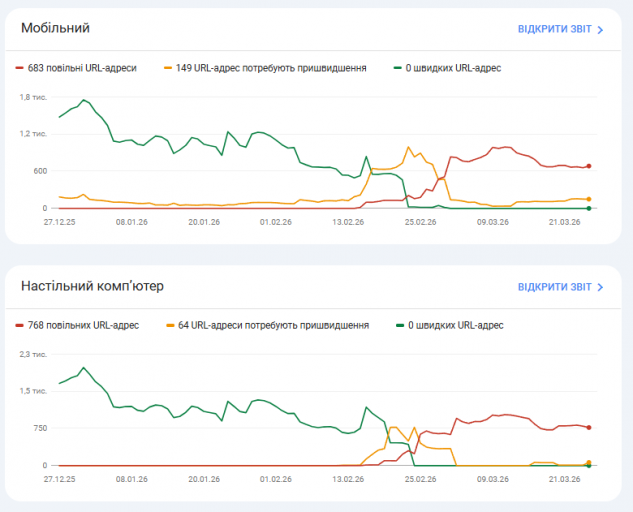633x512 pixels.
Task: Click red legend marker for 768 slow URLs
Action: pyautogui.click(x=20, y=325)
